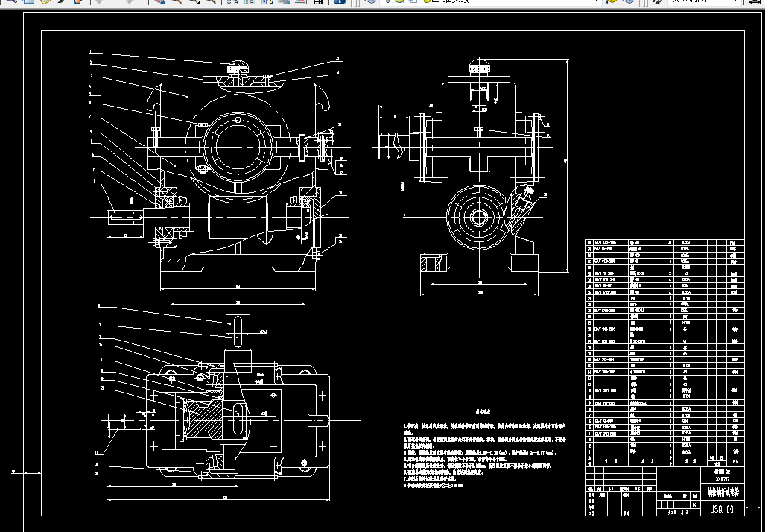
Task: Select the Match Properties brush icon
Action: point(62,1)
